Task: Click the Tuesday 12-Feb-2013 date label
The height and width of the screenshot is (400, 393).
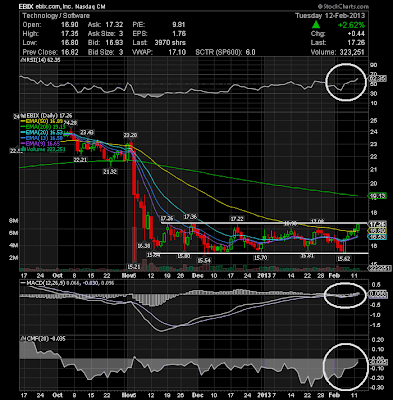Action: [330, 16]
